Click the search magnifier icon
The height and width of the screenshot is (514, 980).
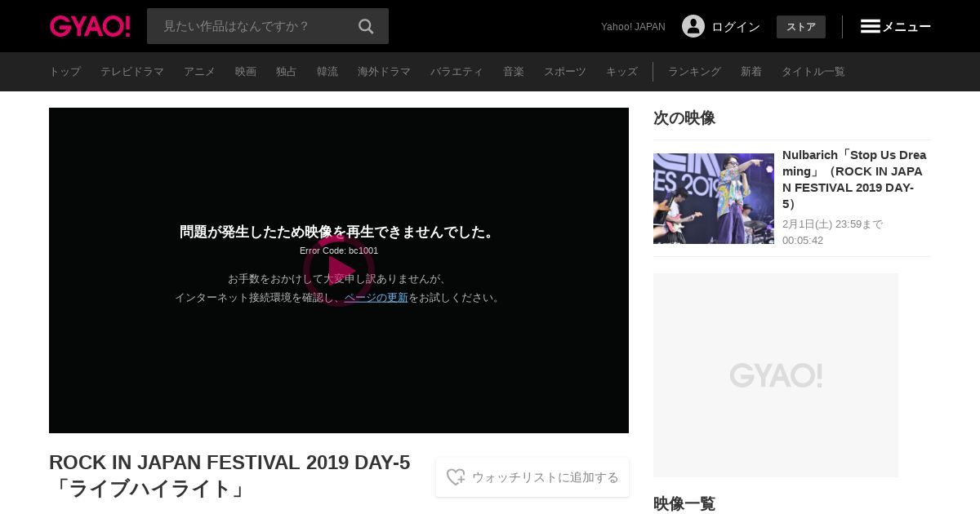366,26
